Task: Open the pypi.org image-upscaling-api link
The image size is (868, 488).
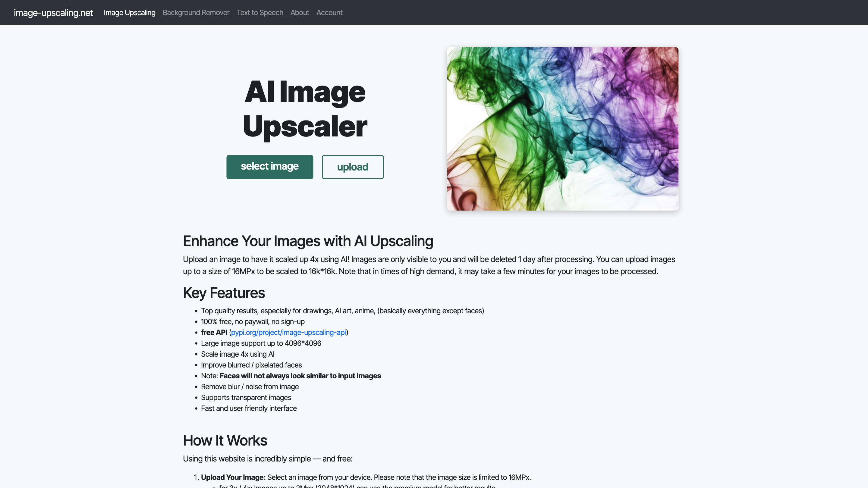Action: coord(288,332)
